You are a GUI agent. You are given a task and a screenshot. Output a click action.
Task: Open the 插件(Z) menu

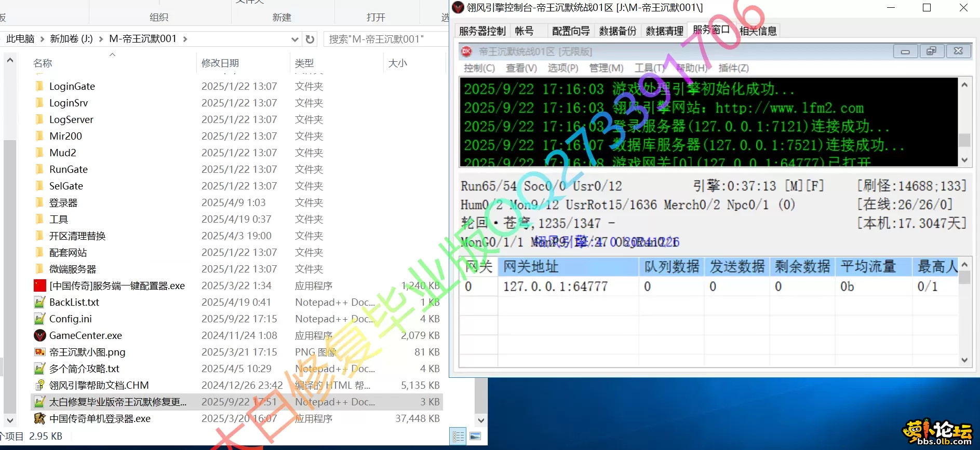click(733, 68)
